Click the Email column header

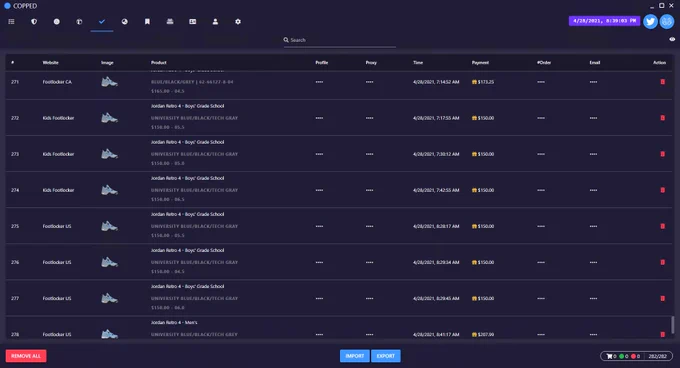pos(595,62)
